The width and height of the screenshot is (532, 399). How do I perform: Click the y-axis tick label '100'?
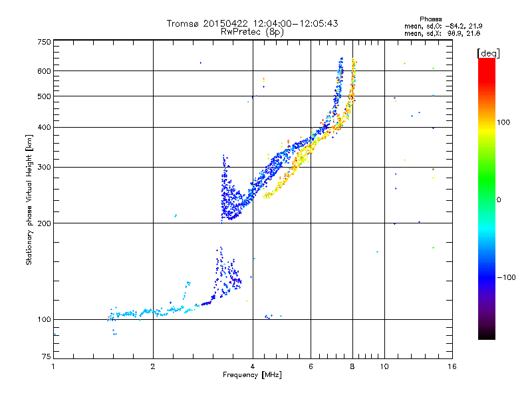(x=44, y=320)
